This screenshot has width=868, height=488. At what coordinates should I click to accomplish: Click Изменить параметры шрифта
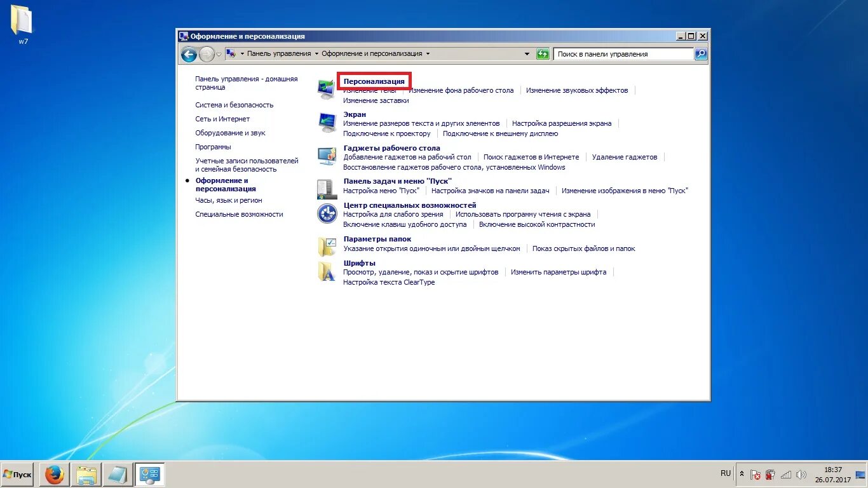click(559, 272)
